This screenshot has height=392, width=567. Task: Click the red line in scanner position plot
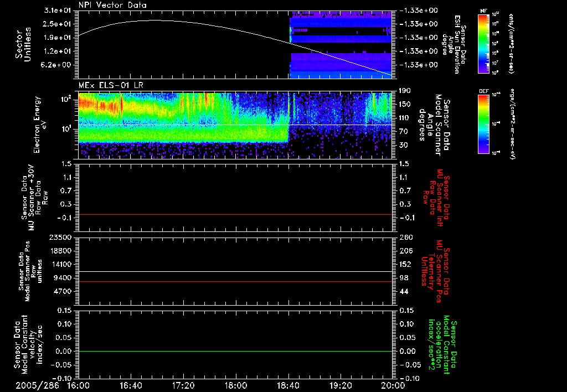(x=235, y=281)
